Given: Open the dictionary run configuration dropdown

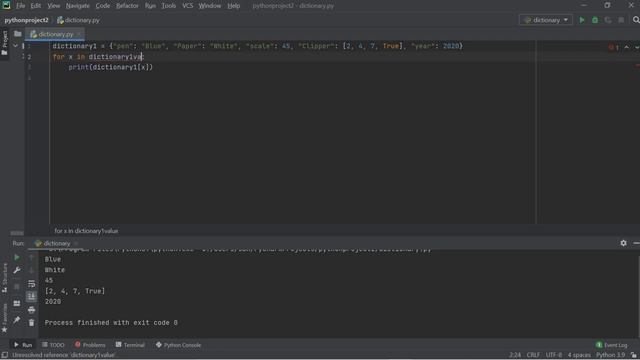Looking at the screenshot, I should click(546, 20).
